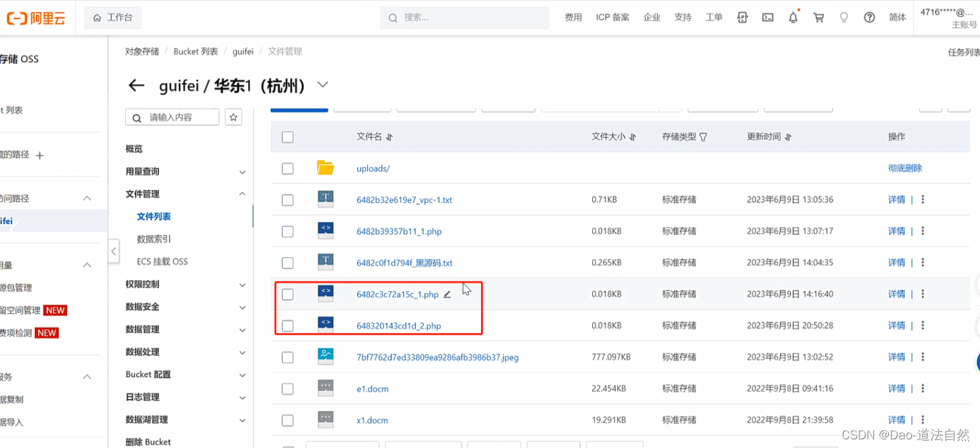Viewport: 980px width, 448px height.
Task: Open the 工作台 menu
Action: [113, 17]
